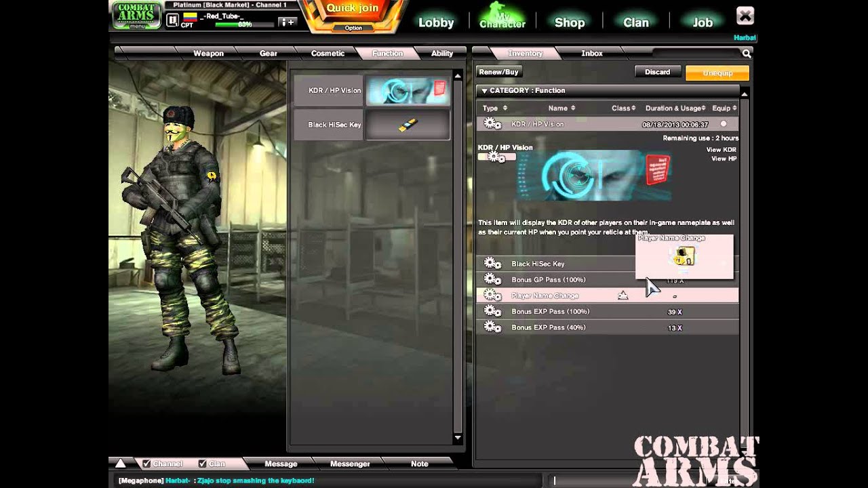Click the search magnifier icon
Viewport: 868px width, 488px height.
747,54
